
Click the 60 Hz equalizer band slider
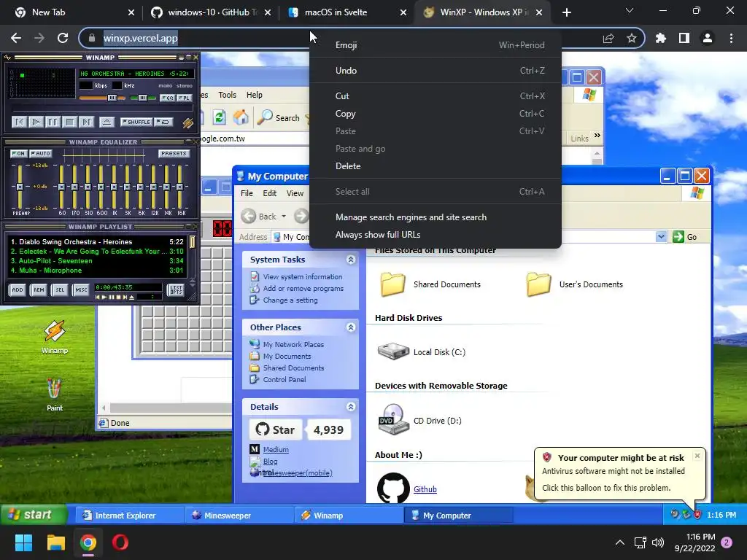[x=61, y=187]
